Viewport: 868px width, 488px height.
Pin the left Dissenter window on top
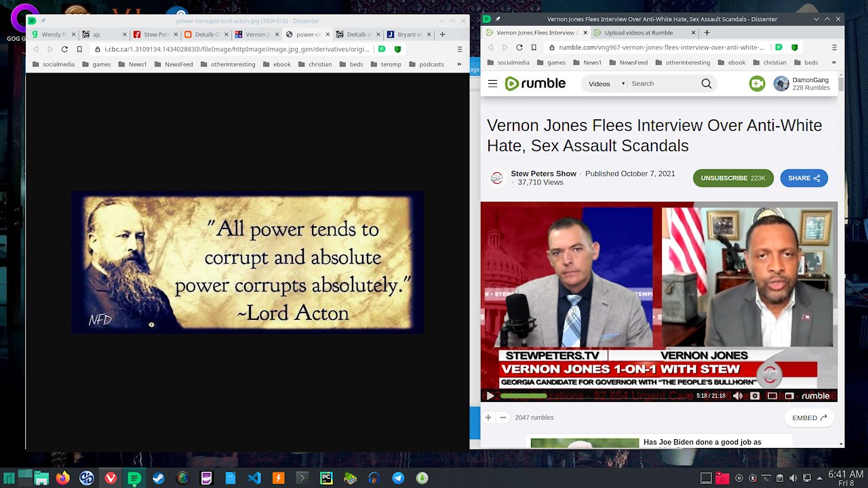43,21
